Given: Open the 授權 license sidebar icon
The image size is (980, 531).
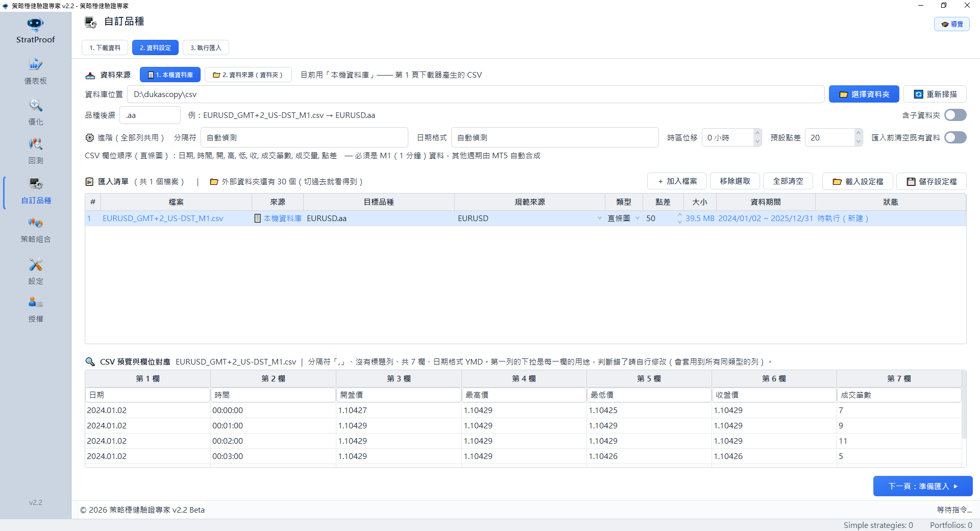Looking at the screenshot, I should tap(35, 302).
